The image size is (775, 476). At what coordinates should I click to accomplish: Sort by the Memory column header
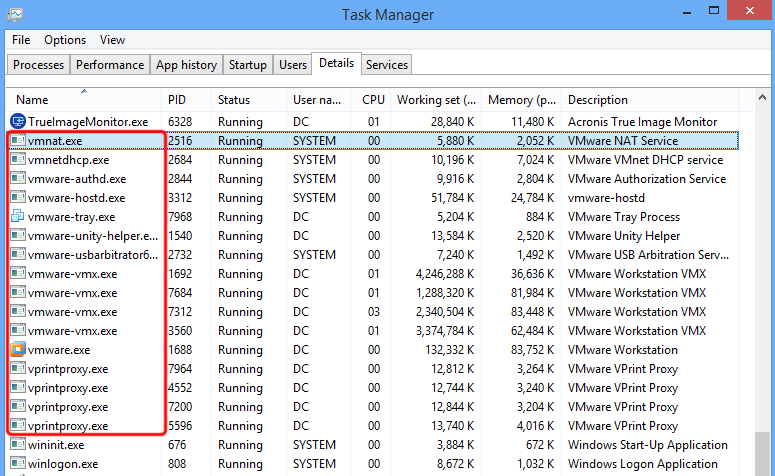(521, 100)
